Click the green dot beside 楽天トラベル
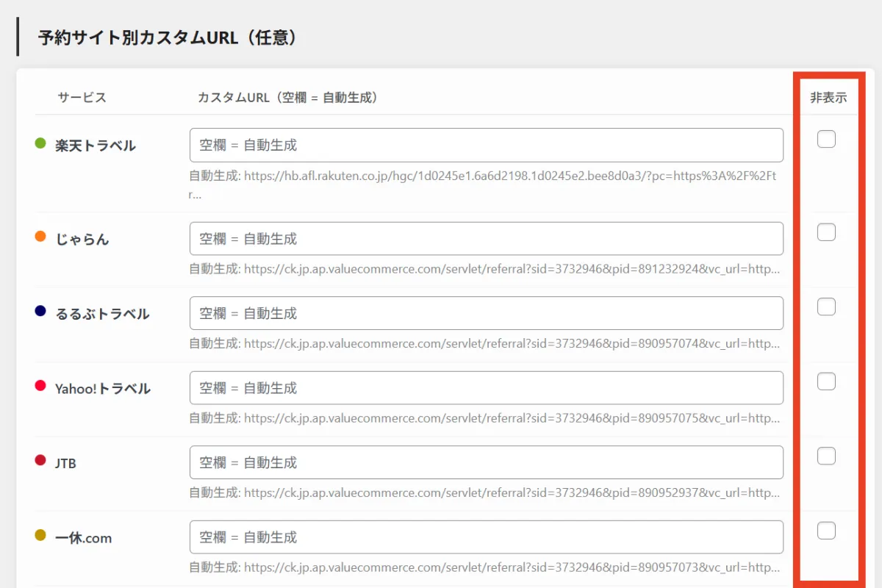Viewport: 882px width, 588px height. click(40, 143)
